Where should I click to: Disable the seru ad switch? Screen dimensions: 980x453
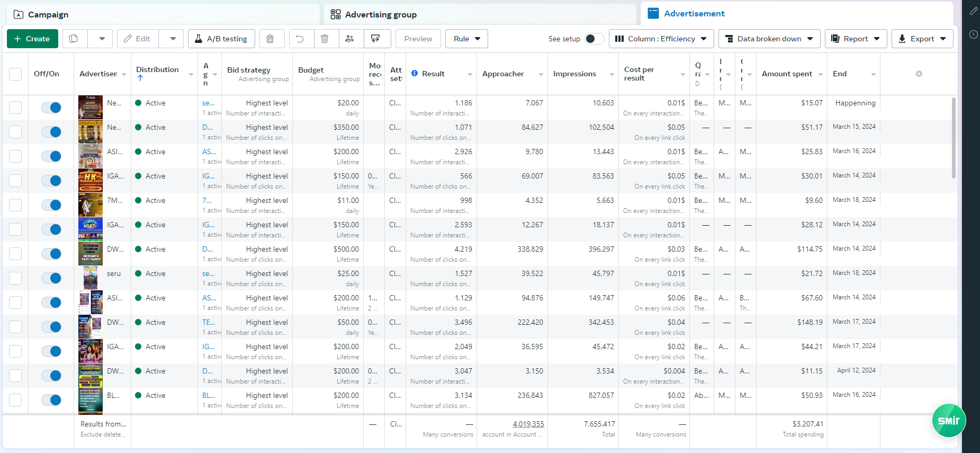click(x=51, y=278)
